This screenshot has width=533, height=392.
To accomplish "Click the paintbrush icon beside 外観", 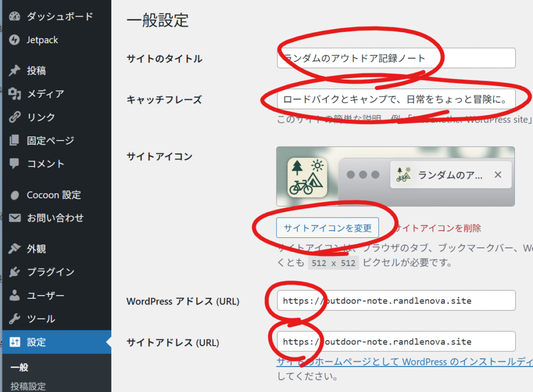I will [x=15, y=249].
